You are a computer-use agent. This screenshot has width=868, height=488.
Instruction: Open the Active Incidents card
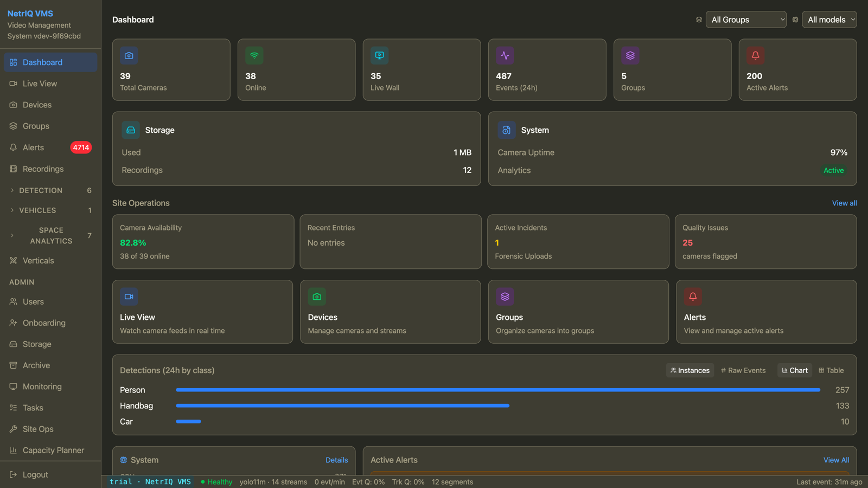pyautogui.click(x=578, y=242)
